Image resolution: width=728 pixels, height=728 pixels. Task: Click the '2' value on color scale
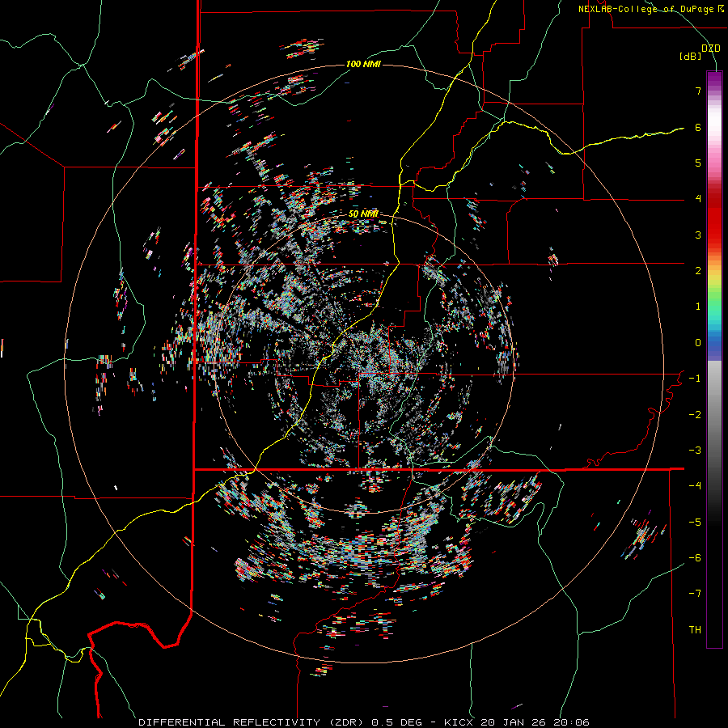[x=698, y=271]
